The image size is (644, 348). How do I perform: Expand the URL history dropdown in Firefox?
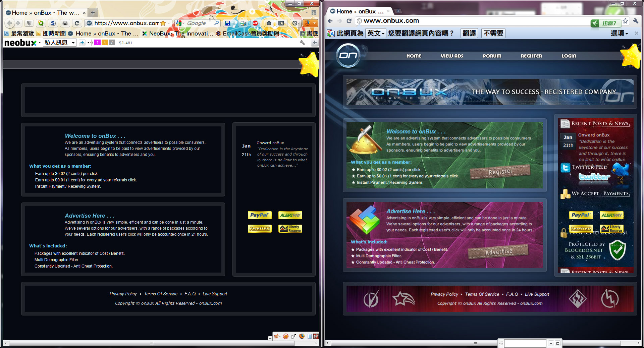tap(169, 23)
